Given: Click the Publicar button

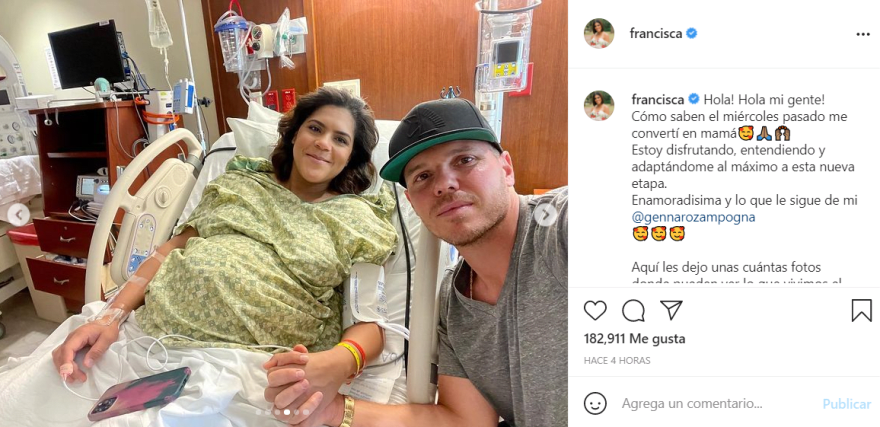Looking at the screenshot, I should click(x=847, y=404).
